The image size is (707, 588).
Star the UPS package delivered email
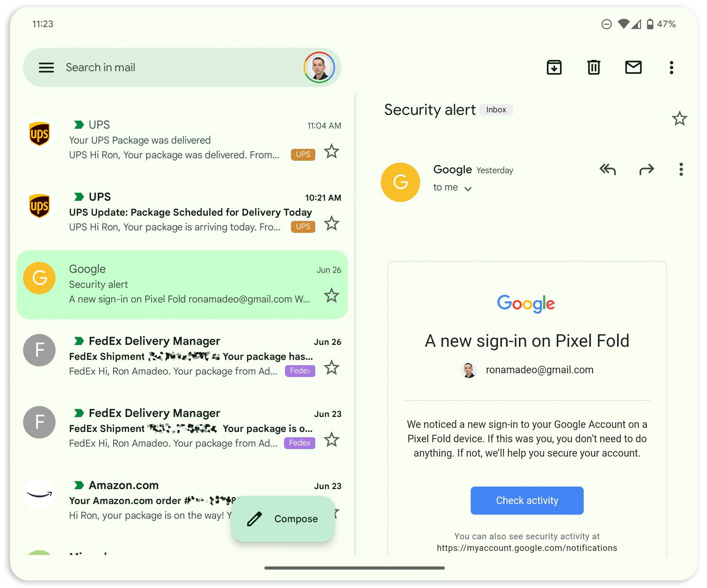click(331, 151)
